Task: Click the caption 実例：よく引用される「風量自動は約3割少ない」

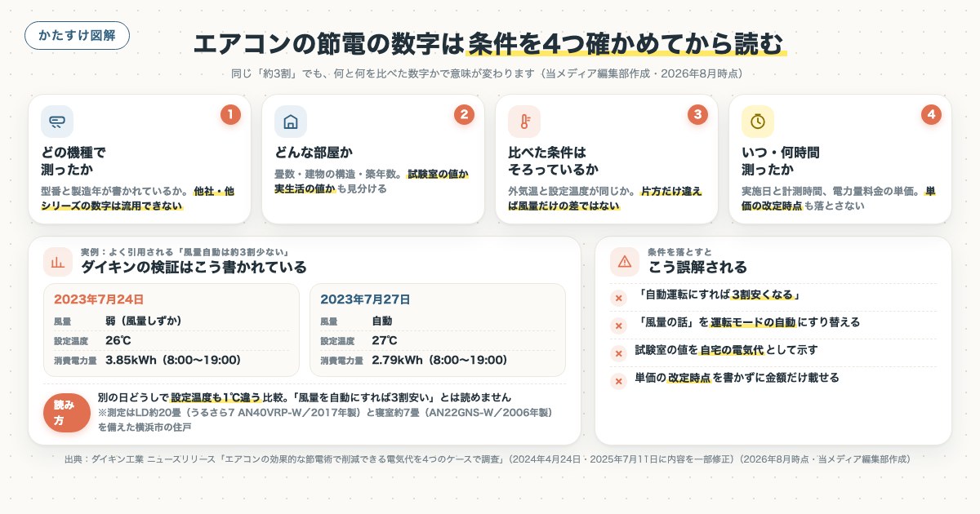Action: click(185, 251)
